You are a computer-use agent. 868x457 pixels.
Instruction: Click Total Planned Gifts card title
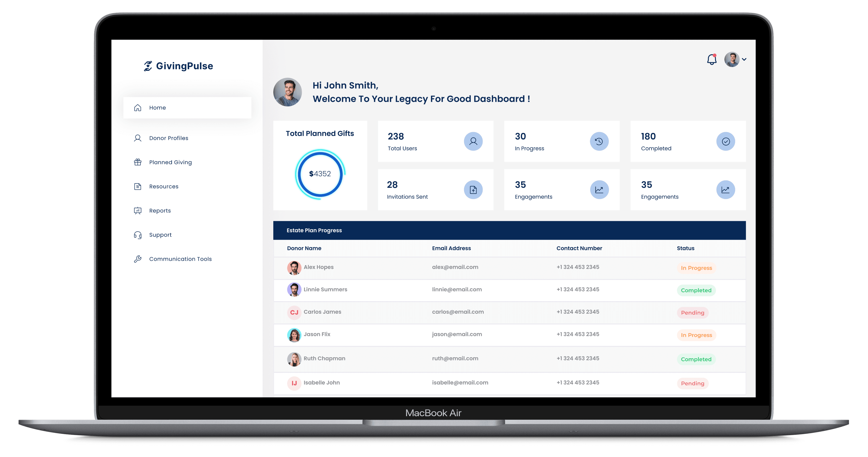(x=320, y=133)
